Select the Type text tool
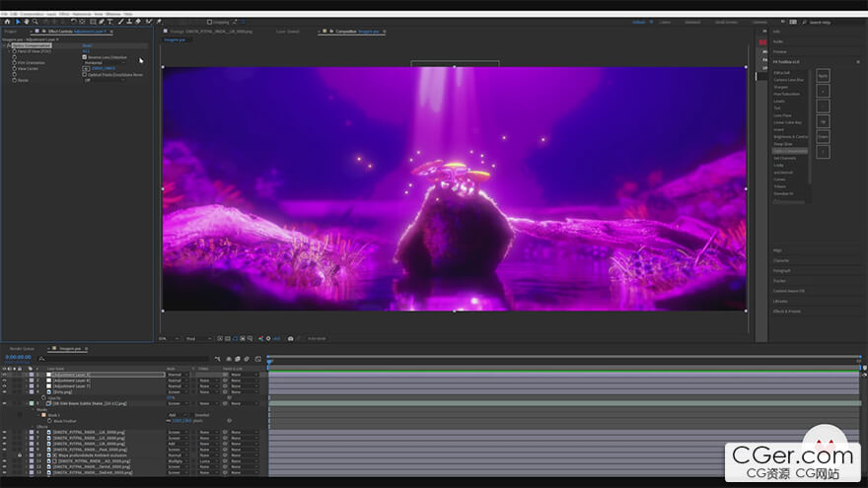This screenshot has height=488, width=868. pos(109,22)
